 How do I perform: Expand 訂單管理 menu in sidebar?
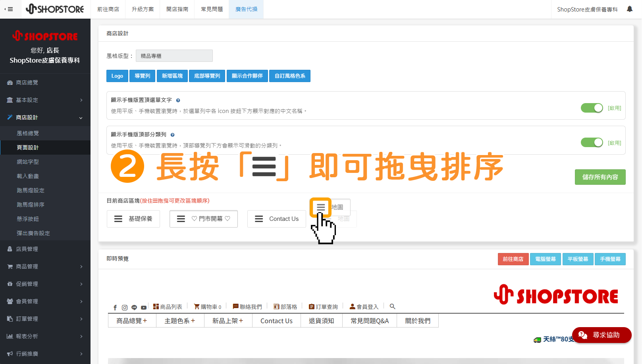tap(45, 319)
